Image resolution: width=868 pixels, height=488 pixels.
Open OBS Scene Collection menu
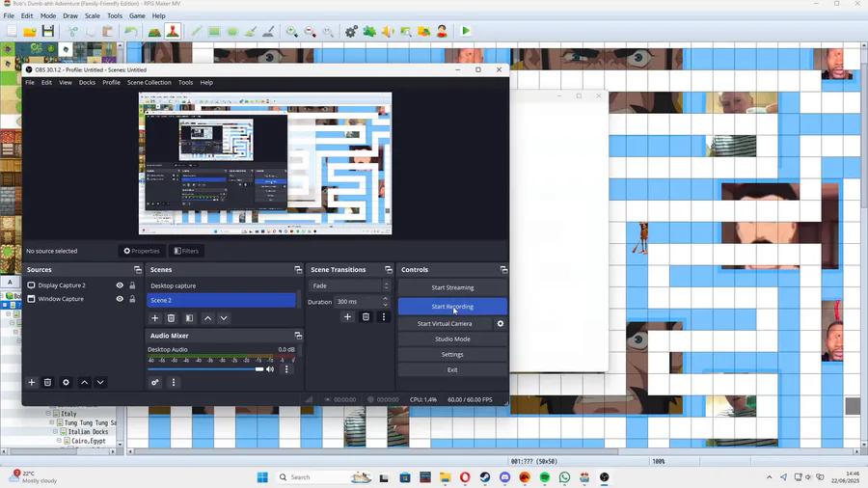(x=149, y=82)
